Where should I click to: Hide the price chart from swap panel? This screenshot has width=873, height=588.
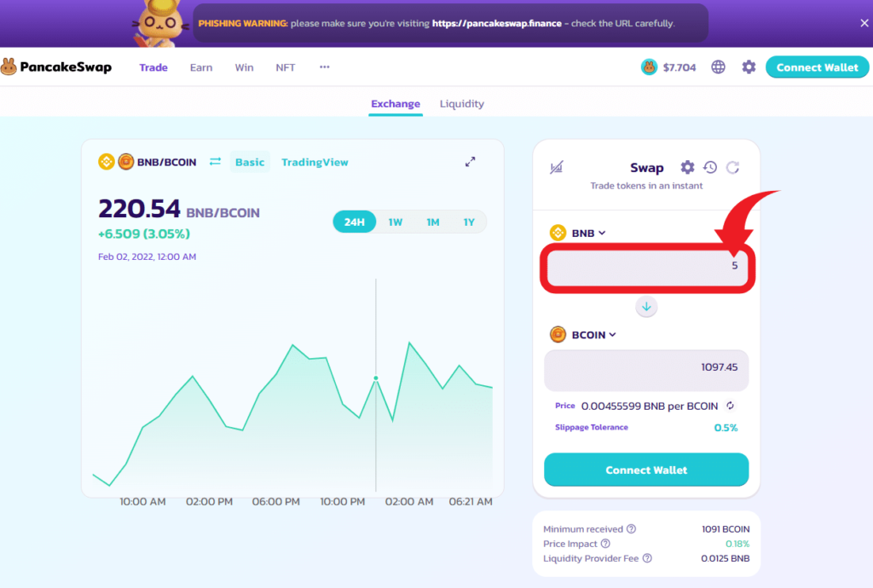point(556,167)
